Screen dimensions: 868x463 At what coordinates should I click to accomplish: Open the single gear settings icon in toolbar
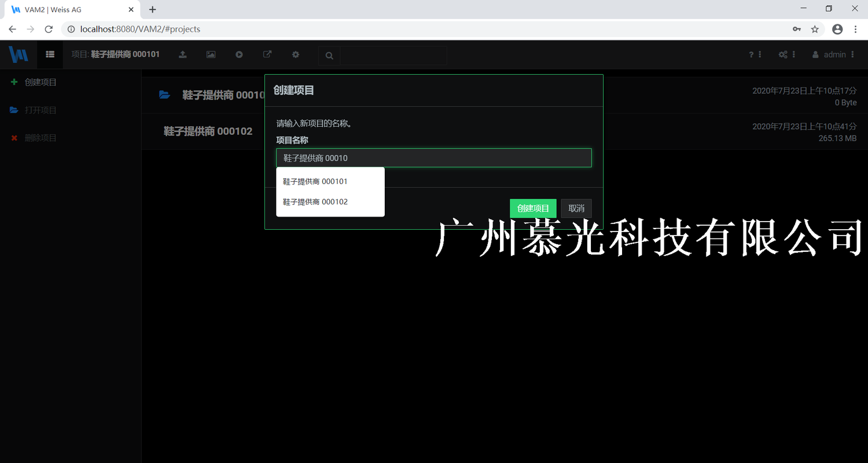point(296,54)
